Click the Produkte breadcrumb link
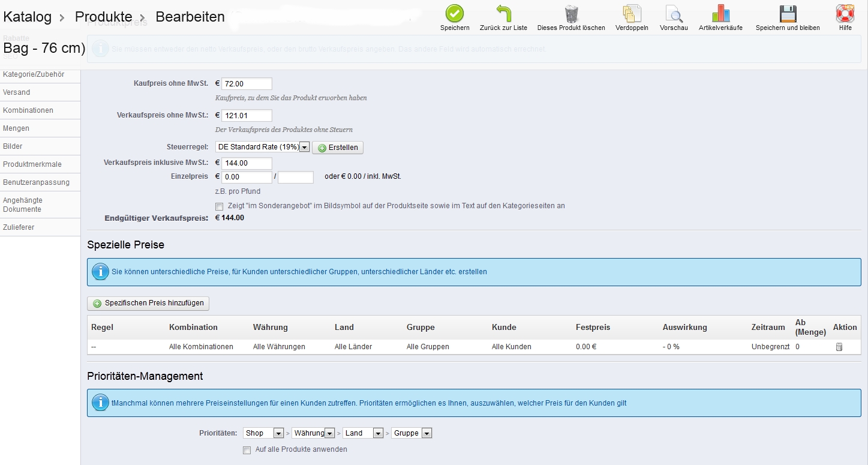This screenshot has width=868, height=465. 104,17
